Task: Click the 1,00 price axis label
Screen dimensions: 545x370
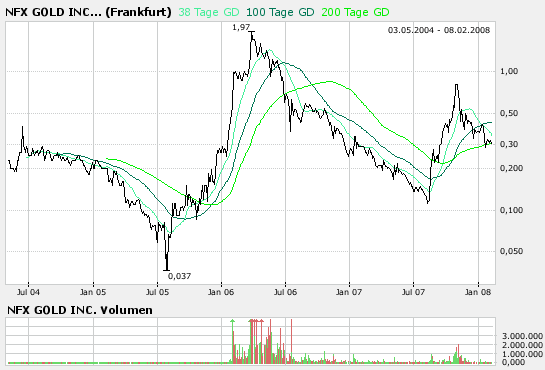Action: (x=509, y=71)
